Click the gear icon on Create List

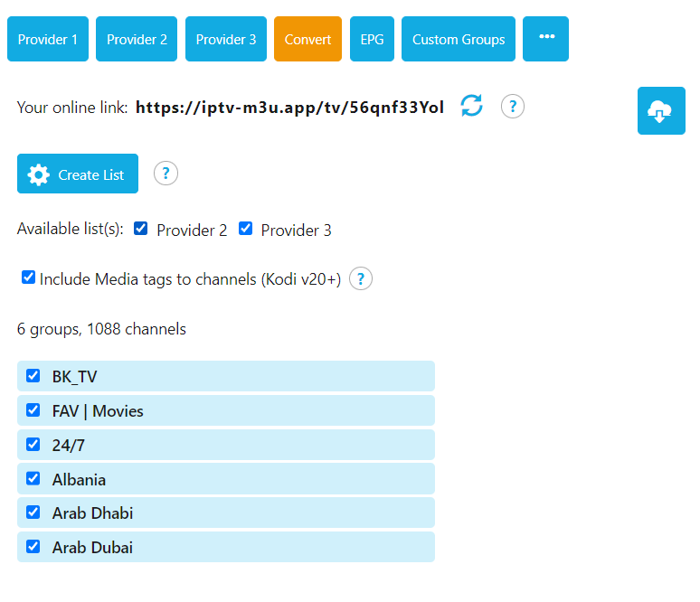pos(38,174)
